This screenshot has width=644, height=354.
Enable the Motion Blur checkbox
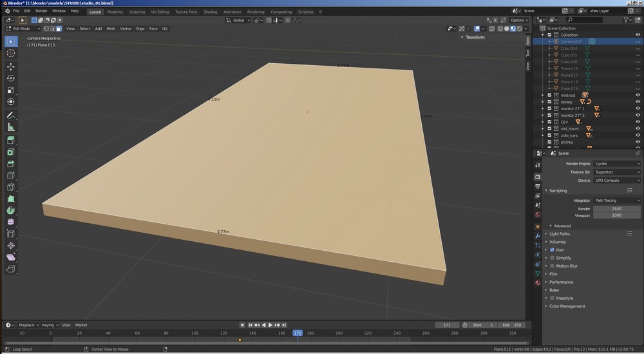[552, 266]
